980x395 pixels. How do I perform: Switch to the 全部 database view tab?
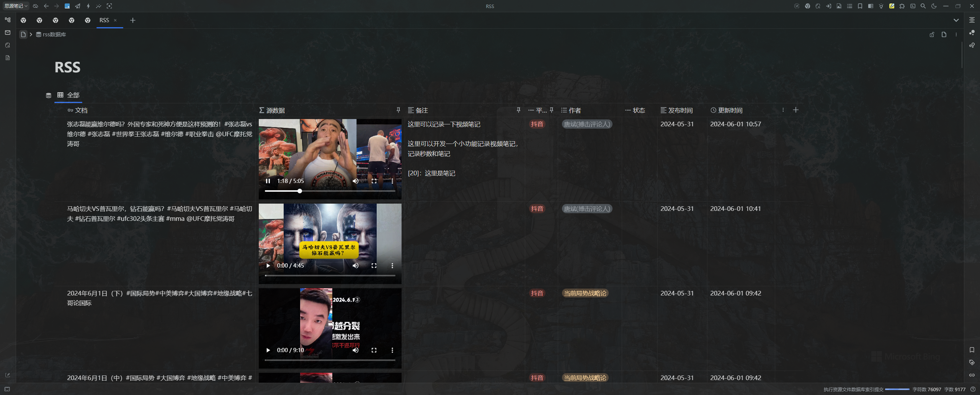click(x=69, y=95)
